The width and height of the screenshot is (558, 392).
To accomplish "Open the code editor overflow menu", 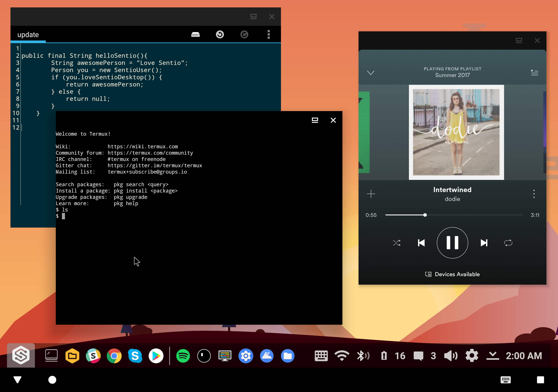I will [269, 34].
